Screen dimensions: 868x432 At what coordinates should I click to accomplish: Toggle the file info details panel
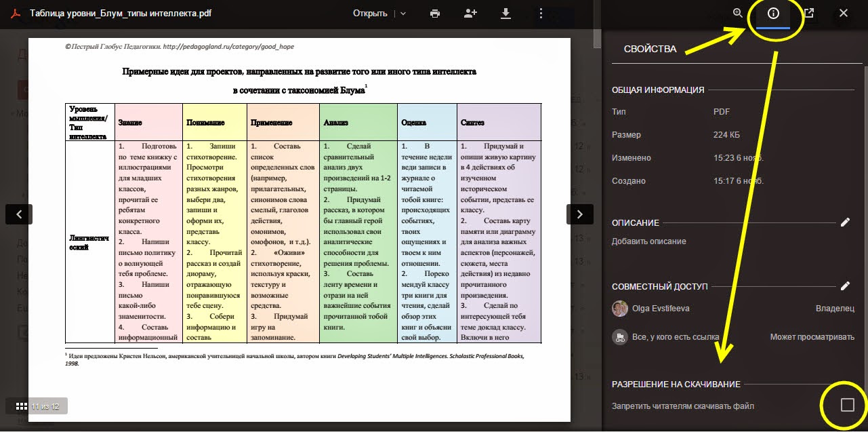[773, 13]
